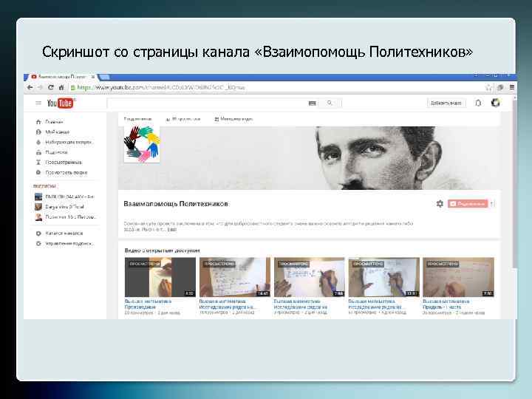Open the account avatar menu

(495, 103)
